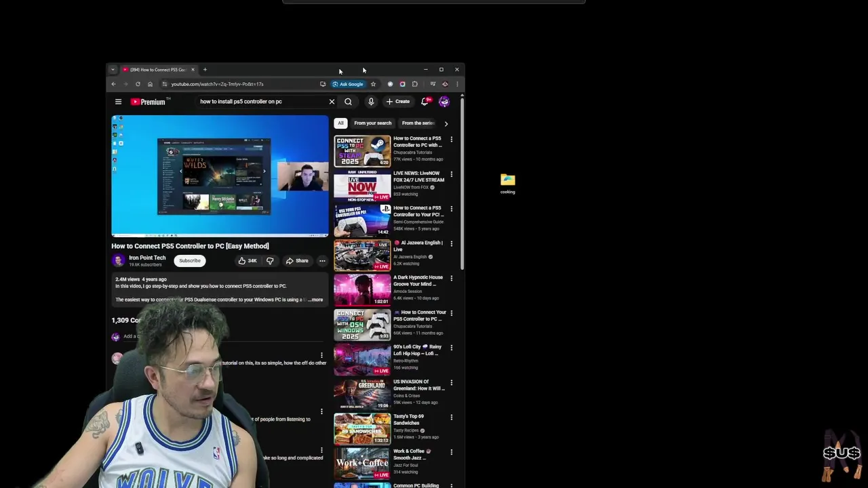Open the Iron Point Tech channel name link
Viewport: 868px width, 488px height.
[147, 258]
